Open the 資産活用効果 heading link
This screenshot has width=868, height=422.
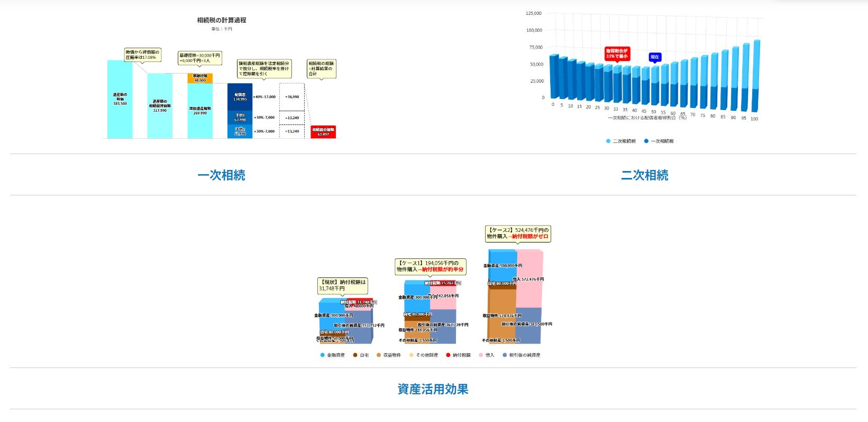tap(433, 389)
